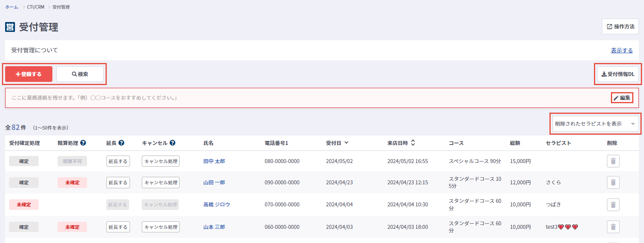Click trash icon for 田中 太郎 row
The width and height of the screenshot is (644, 243).
click(x=613, y=161)
